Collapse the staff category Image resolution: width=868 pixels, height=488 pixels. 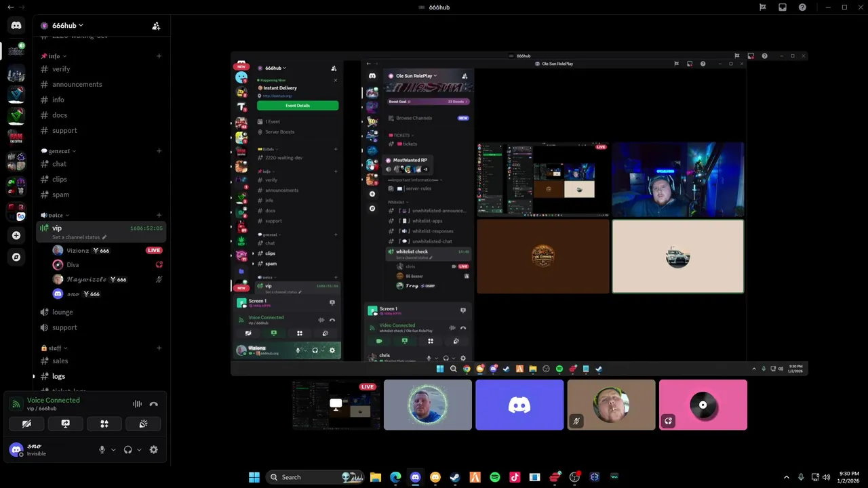click(55, 348)
